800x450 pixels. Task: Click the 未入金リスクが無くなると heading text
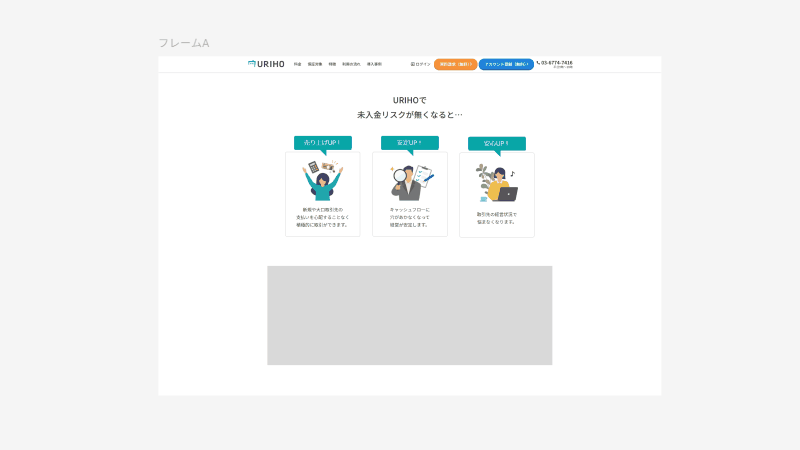(409, 115)
